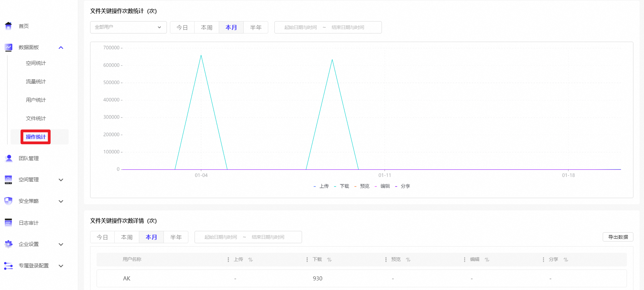Expand the 企业设置 menu chevron
Image resolution: width=644 pixels, height=290 pixels.
61,245
